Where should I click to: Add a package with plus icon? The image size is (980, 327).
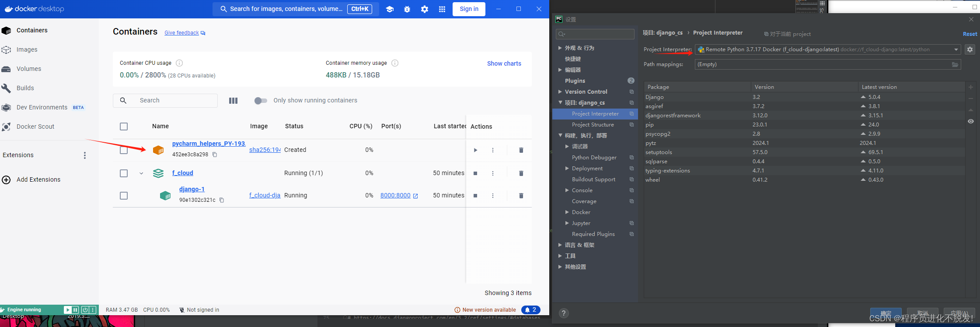tap(971, 87)
